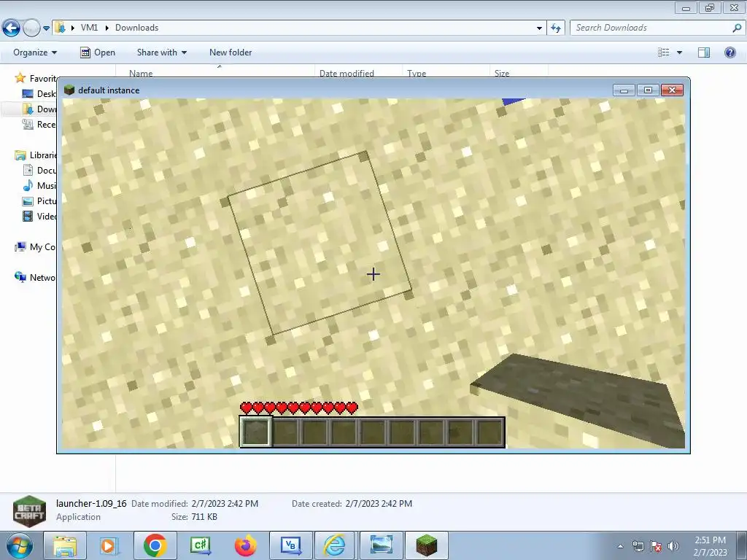Click the change view icon
The image size is (747, 560).
pyautogui.click(x=663, y=52)
